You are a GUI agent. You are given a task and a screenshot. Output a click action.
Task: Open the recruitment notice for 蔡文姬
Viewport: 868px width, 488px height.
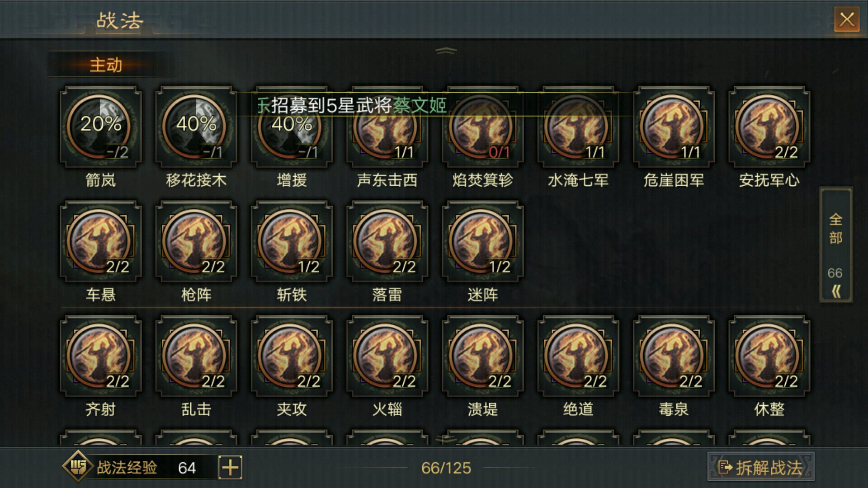click(352, 105)
